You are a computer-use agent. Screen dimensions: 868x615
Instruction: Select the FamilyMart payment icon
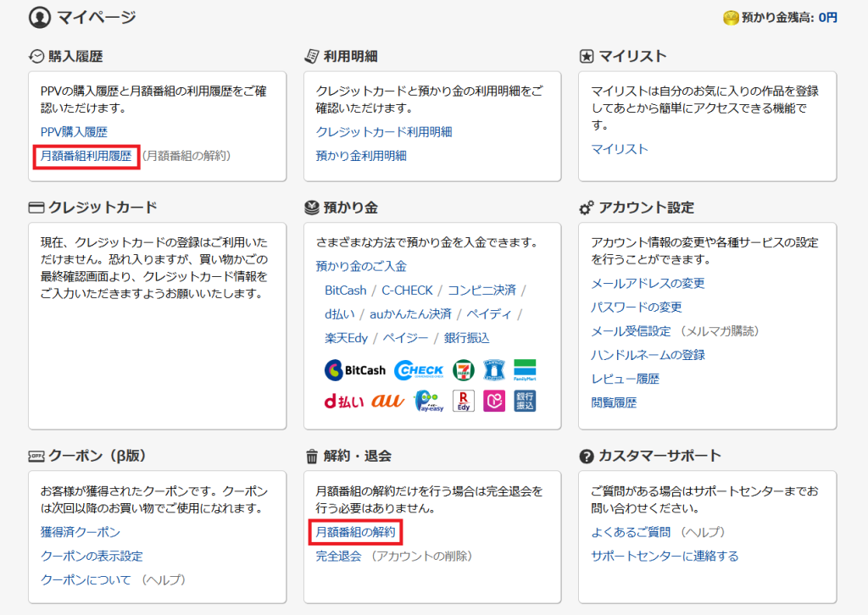pos(525,370)
